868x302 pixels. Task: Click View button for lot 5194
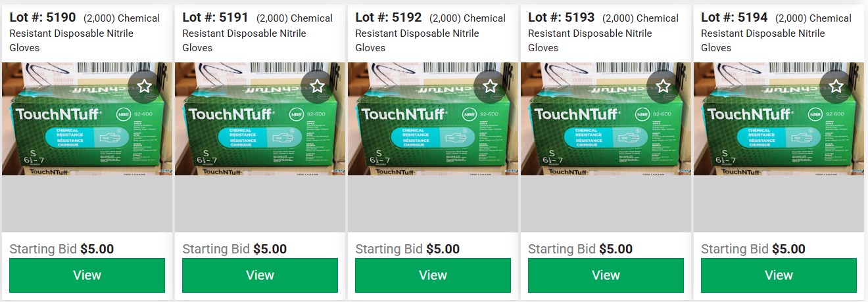pos(779,275)
